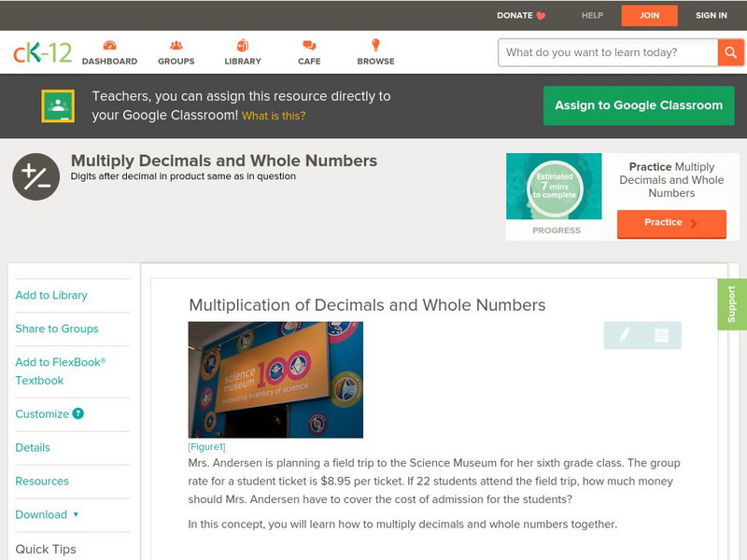
Task: Go to Groups in the navigation
Action: pyautogui.click(x=176, y=52)
